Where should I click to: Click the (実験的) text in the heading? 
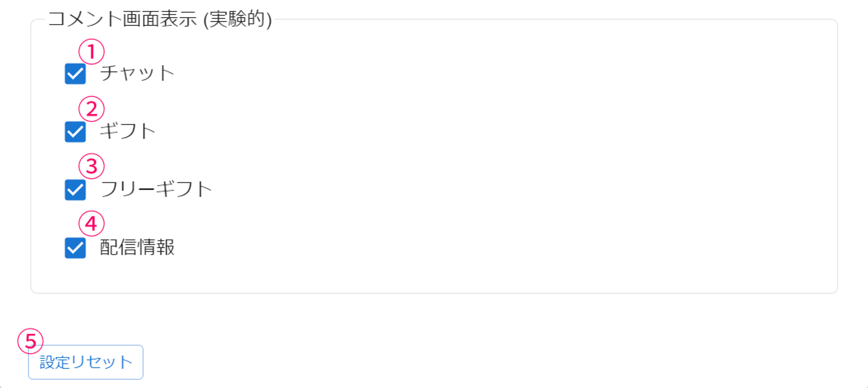(x=238, y=19)
